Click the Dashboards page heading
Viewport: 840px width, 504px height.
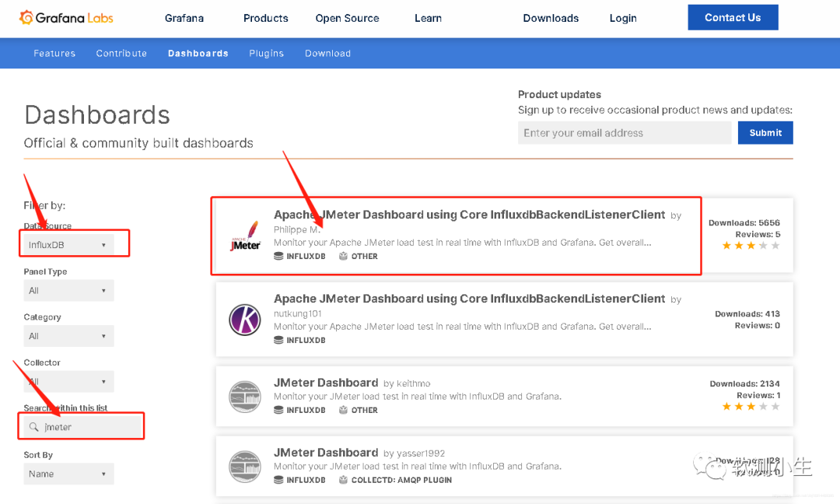pos(97,114)
